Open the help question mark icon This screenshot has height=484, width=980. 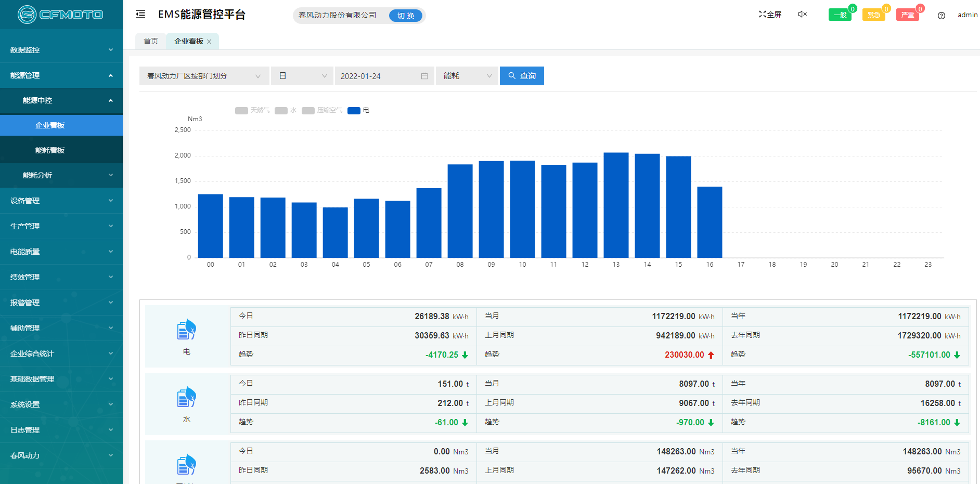pyautogui.click(x=941, y=16)
